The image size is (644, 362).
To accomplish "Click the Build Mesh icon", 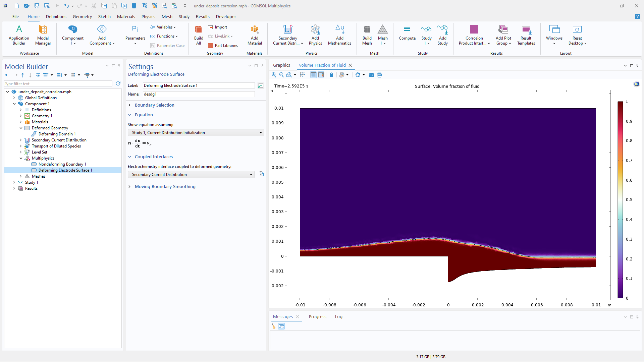I will [x=367, y=35].
